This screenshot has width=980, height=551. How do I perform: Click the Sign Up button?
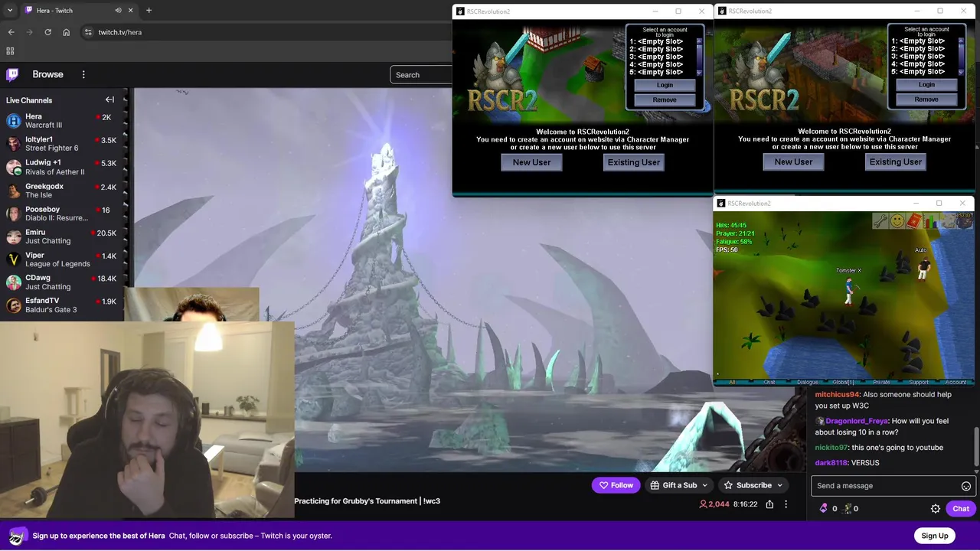click(934, 536)
